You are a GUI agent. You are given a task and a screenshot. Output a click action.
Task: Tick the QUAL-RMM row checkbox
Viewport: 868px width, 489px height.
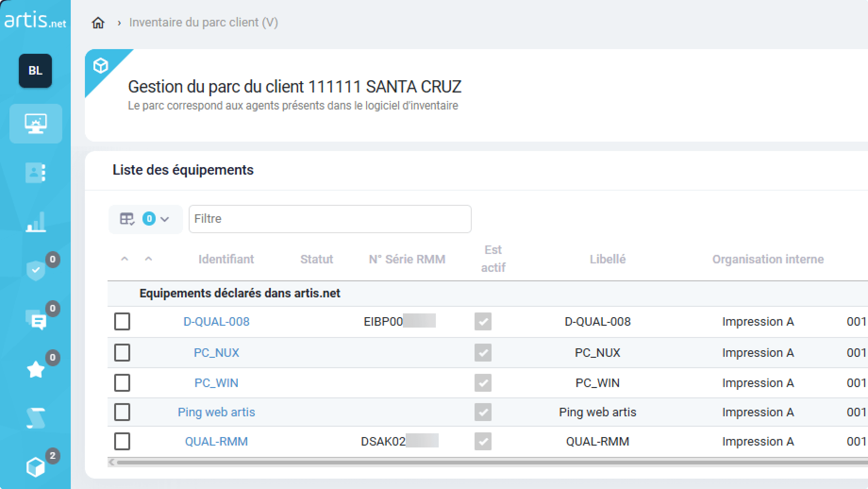click(122, 441)
